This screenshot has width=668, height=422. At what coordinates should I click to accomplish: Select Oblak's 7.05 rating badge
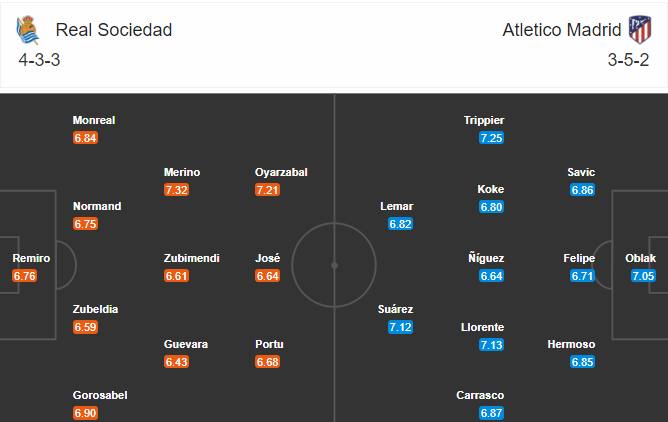point(643,276)
